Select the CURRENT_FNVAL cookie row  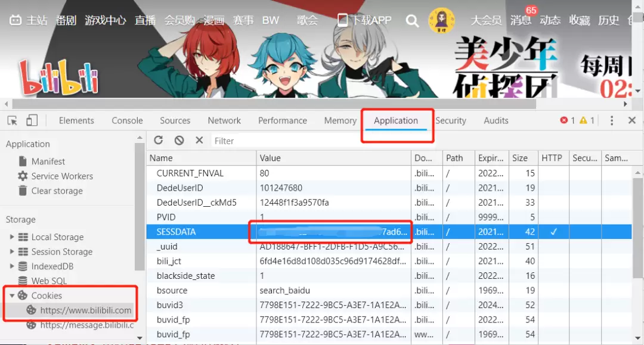coord(389,173)
